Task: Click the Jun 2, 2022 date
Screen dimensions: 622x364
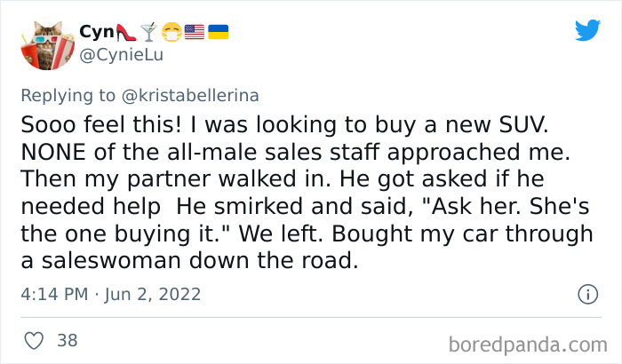Action: tap(152, 293)
